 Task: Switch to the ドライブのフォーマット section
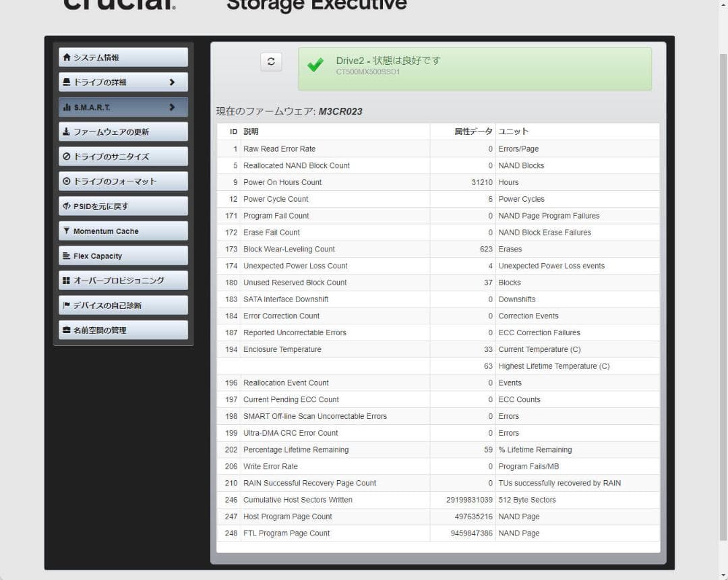tap(123, 181)
